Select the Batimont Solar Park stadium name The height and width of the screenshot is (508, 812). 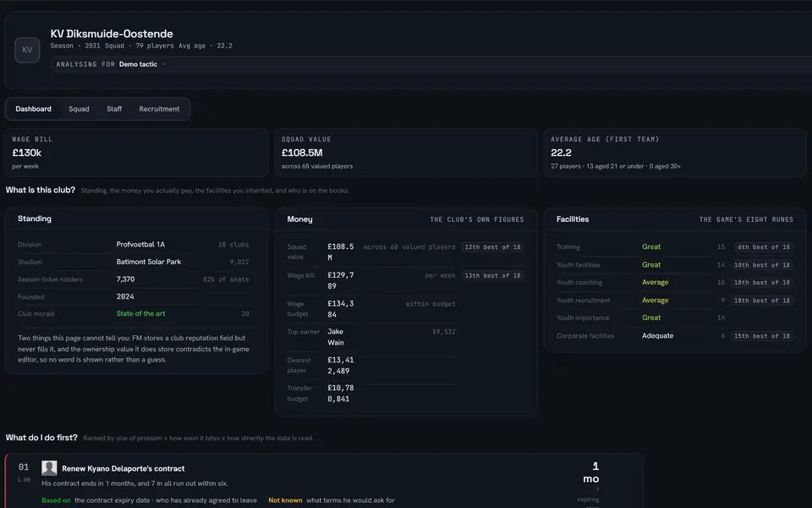[149, 262]
